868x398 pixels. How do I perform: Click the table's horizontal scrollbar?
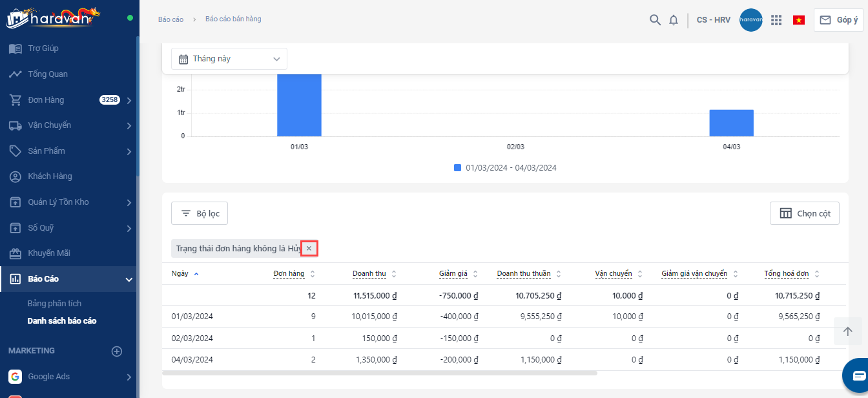(x=380, y=373)
